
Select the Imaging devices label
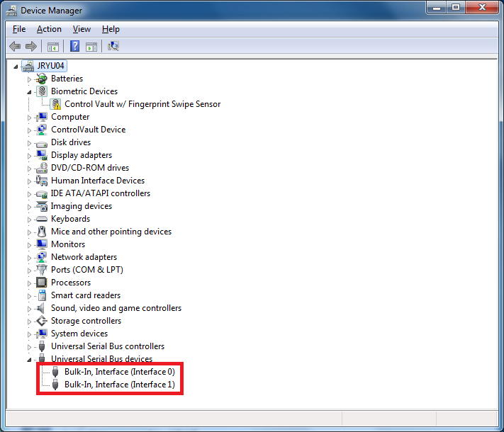click(x=82, y=206)
